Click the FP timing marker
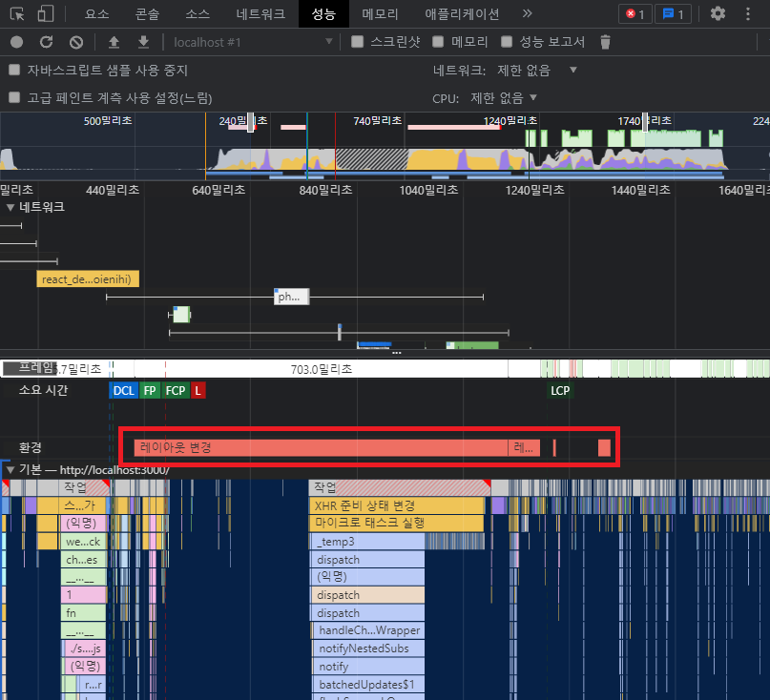The image size is (770, 700). (150, 391)
